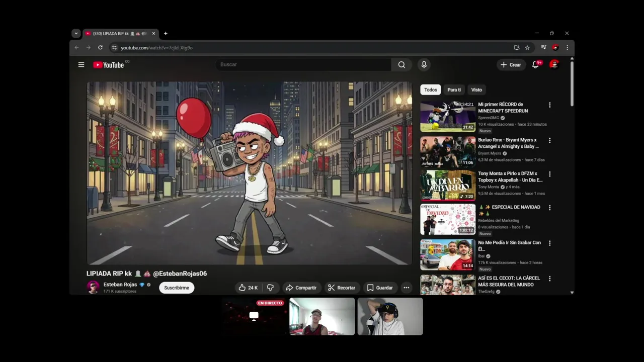Open options for No Me Podía Ir video
The height and width of the screenshot is (362, 644).
tap(549, 243)
